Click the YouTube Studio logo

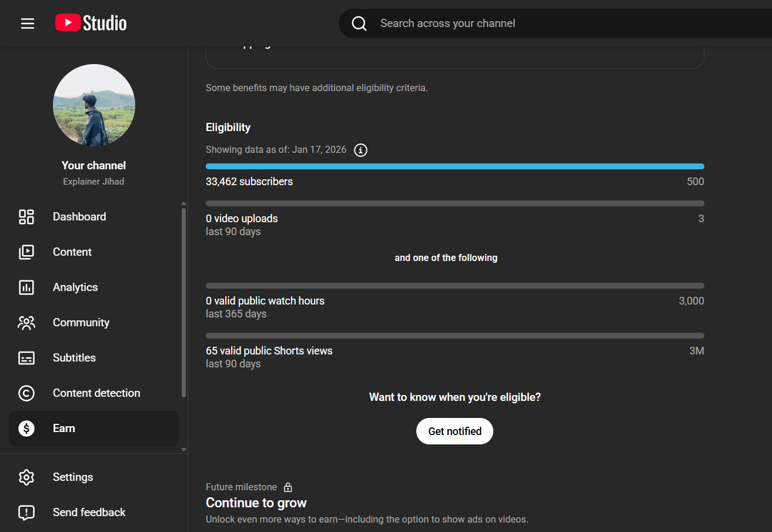tap(91, 23)
